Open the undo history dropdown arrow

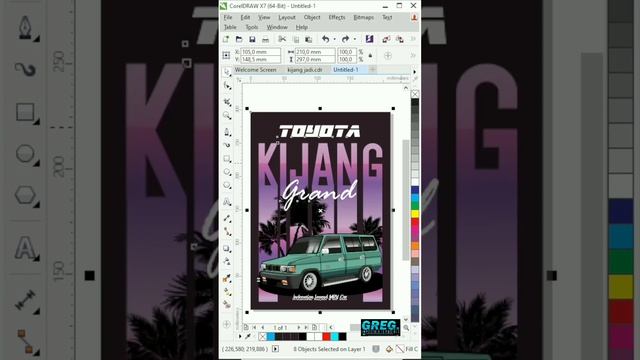coord(334,39)
